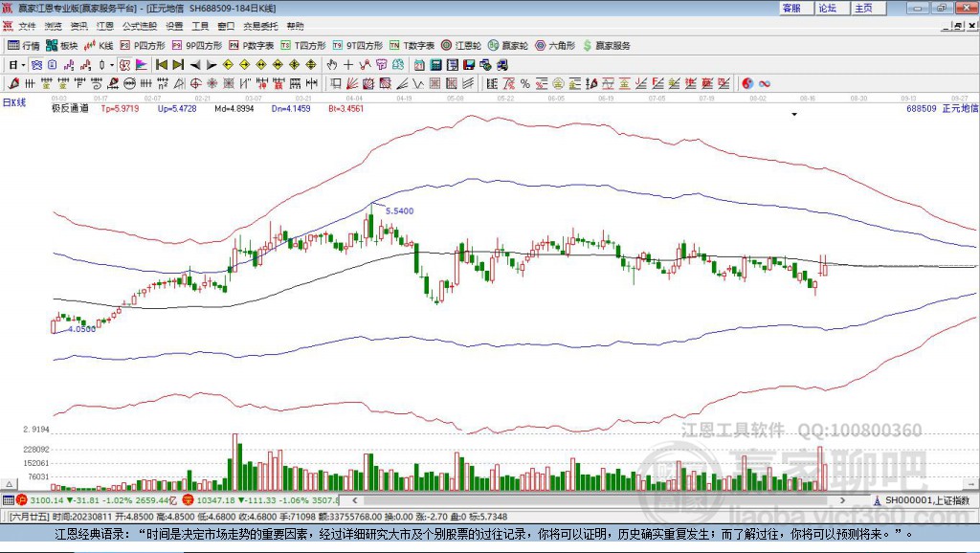The image size is (980, 553).
Task: Open the calendar icon in toolbar
Action: tap(419, 64)
